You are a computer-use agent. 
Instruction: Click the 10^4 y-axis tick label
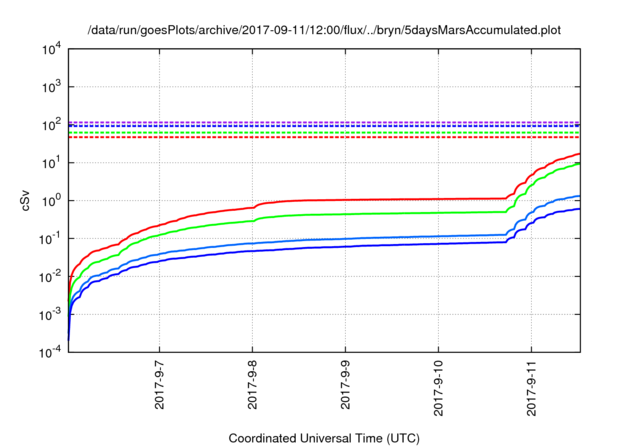(51, 50)
